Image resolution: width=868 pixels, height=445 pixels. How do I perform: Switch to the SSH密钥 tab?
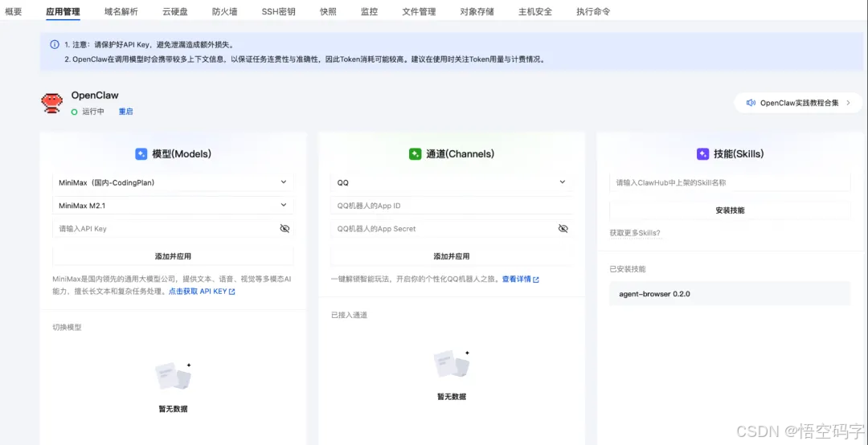point(278,11)
